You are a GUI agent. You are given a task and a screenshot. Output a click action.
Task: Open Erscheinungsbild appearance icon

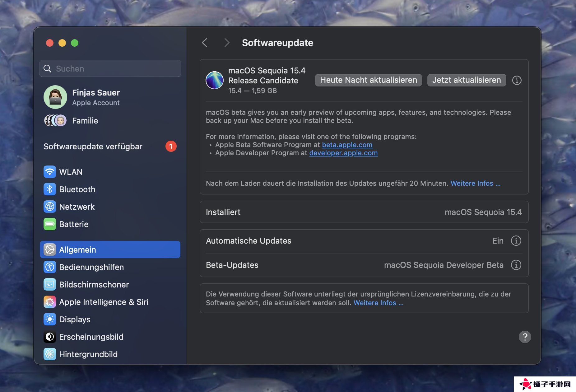50,337
